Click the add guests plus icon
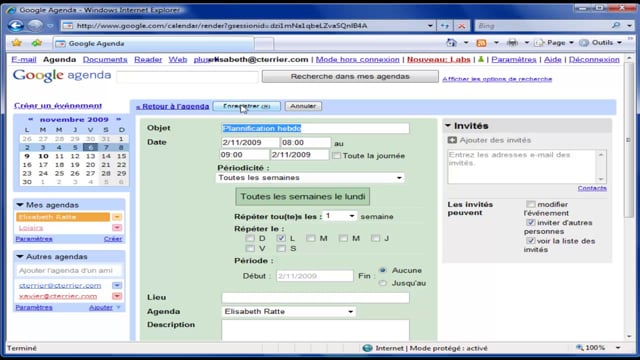This screenshot has width=640, height=360. 452,140
